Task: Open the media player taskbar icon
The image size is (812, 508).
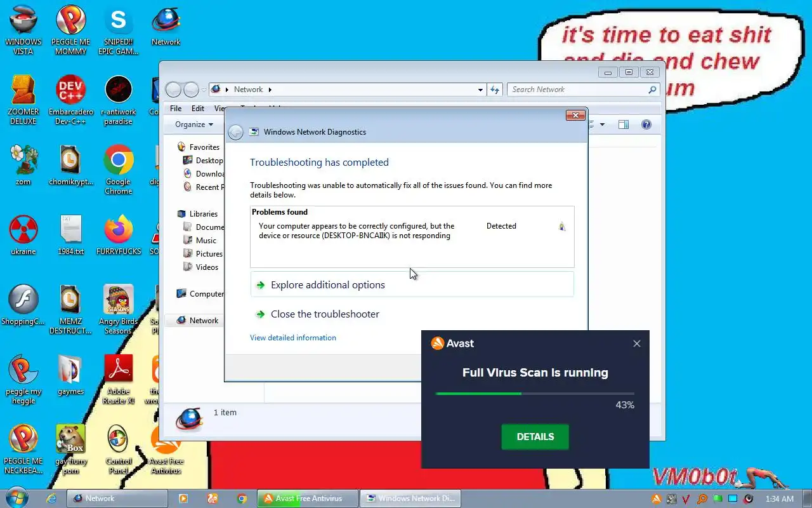Action: pos(183,498)
